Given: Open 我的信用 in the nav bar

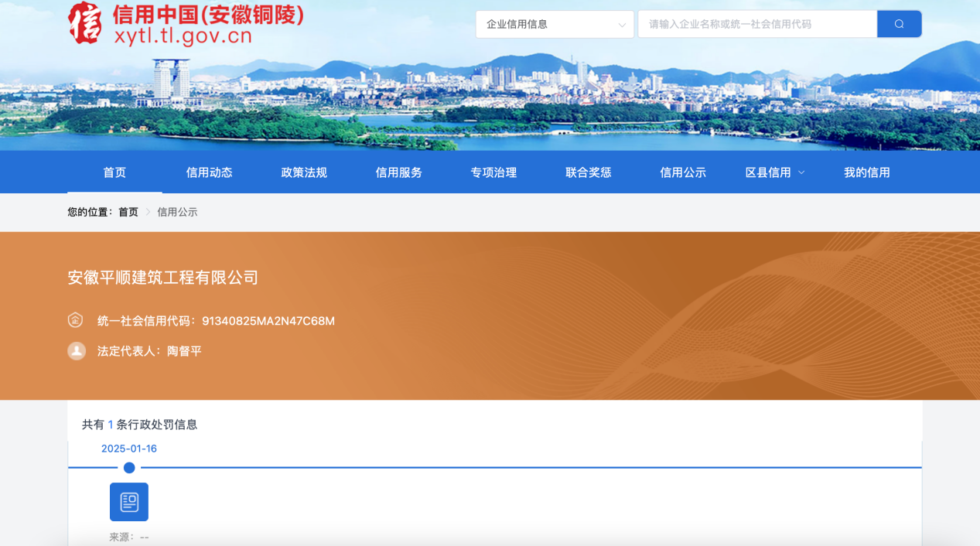Looking at the screenshot, I should 866,172.
